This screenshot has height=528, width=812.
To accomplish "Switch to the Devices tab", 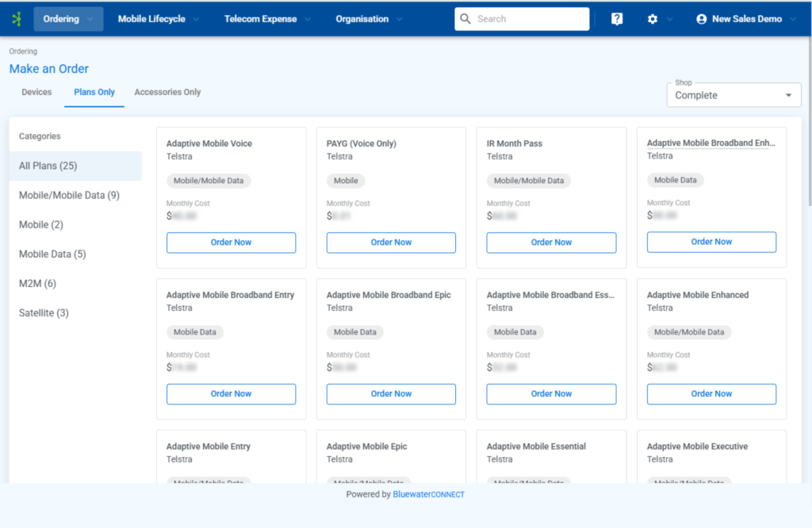I will pyautogui.click(x=36, y=91).
